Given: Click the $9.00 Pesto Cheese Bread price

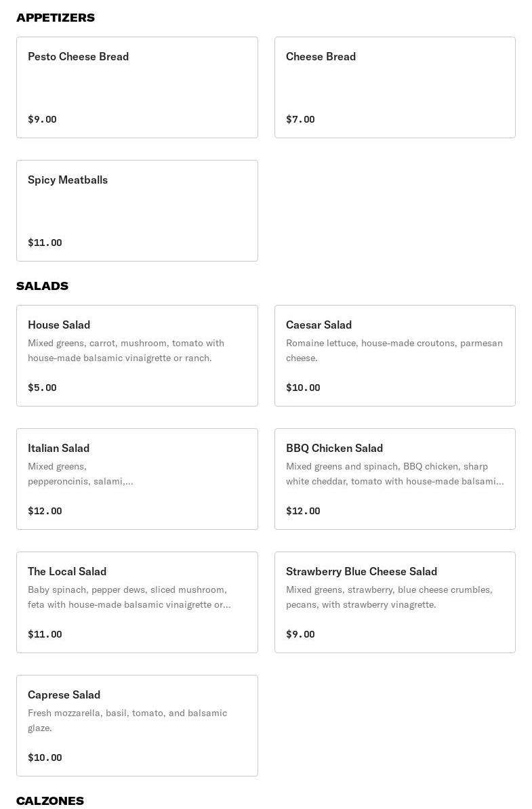Looking at the screenshot, I should (x=42, y=119).
